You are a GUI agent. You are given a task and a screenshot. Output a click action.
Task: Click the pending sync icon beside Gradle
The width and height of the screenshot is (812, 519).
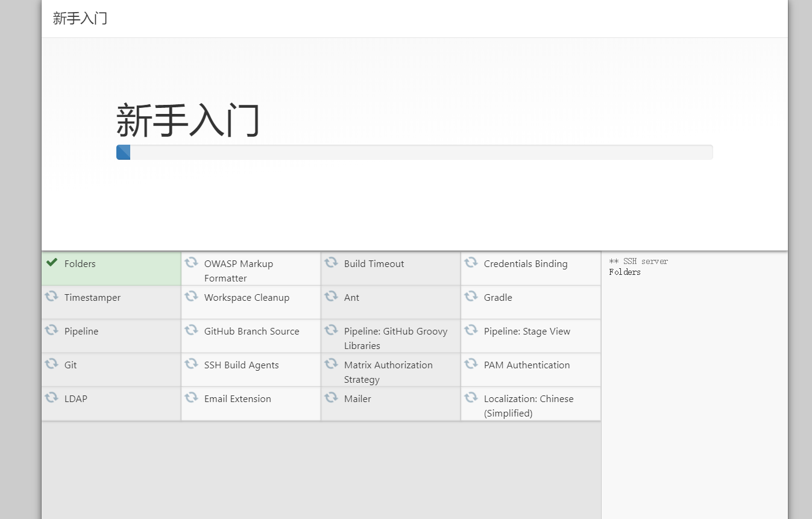pos(471,296)
